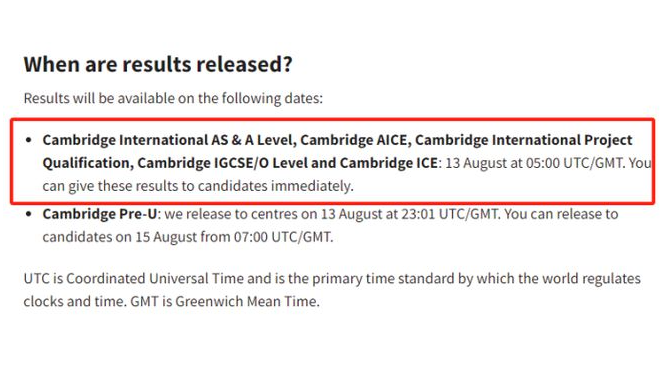Click 'GMT is Greenwich Mean Time' sentence

pos(225,302)
